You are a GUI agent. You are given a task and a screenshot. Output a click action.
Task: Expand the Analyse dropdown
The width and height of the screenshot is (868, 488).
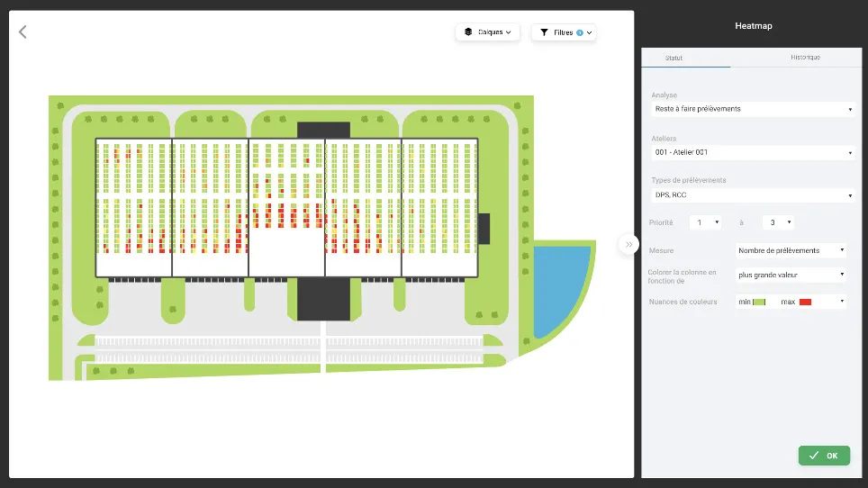click(753, 109)
